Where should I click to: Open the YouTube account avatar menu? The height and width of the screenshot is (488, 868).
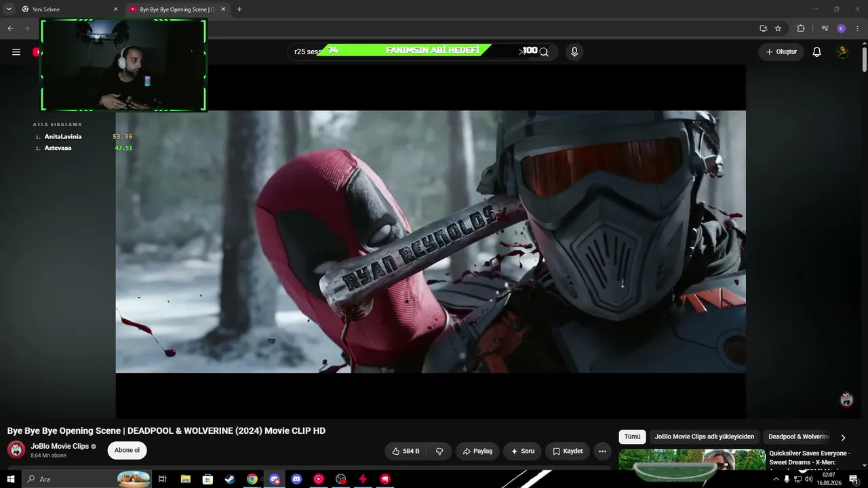(x=843, y=52)
